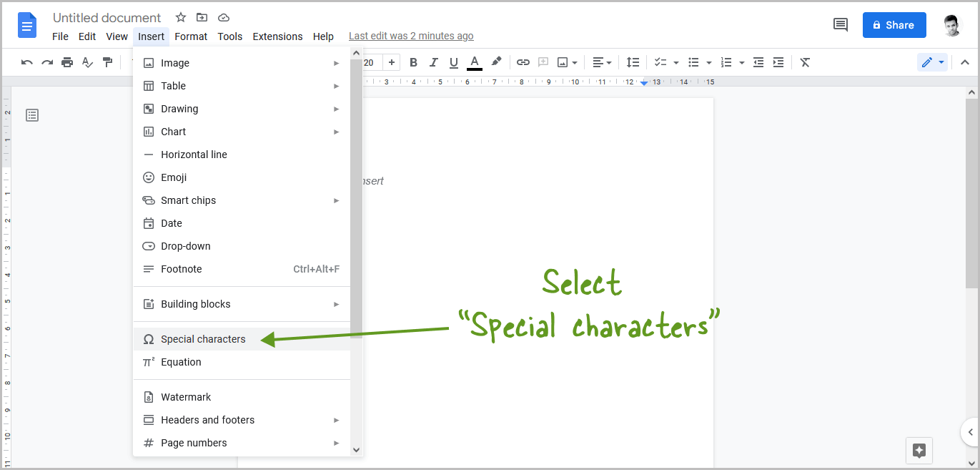The image size is (980, 470).
Task: Click the Share button
Action: (x=894, y=24)
